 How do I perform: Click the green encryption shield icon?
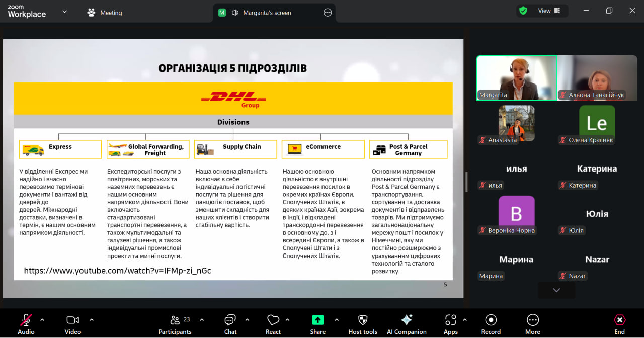[523, 11]
